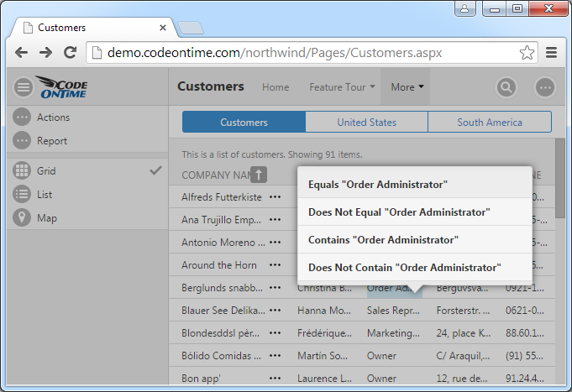This screenshot has height=392, width=572.
Task: Open row menu for Alfreds Futterkiste
Action: 275,197
